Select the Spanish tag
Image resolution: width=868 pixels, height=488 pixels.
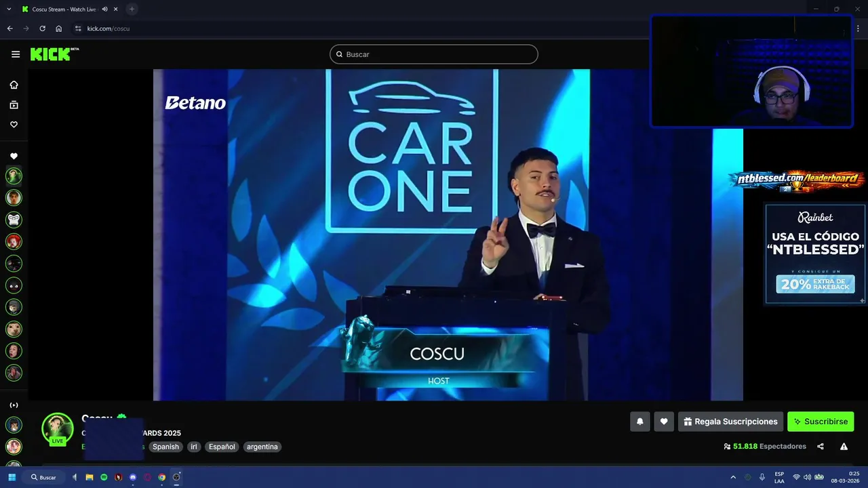165,447
